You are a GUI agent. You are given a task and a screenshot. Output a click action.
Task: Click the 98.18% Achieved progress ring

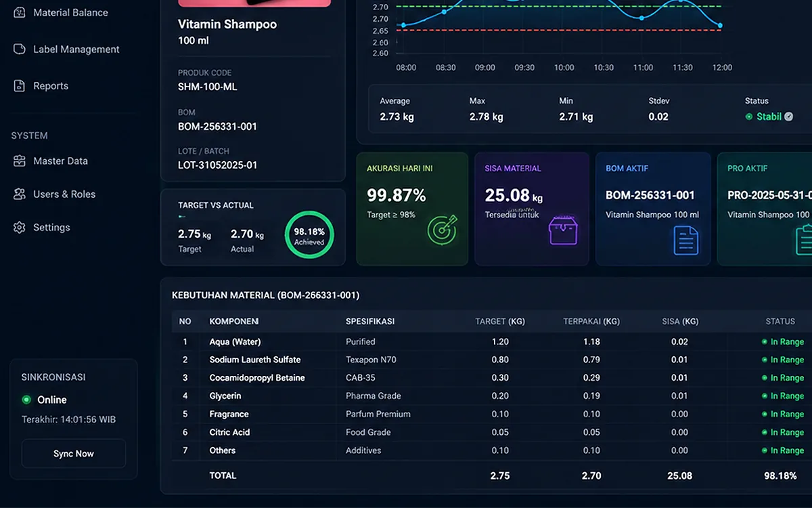click(x=309, y=235)
